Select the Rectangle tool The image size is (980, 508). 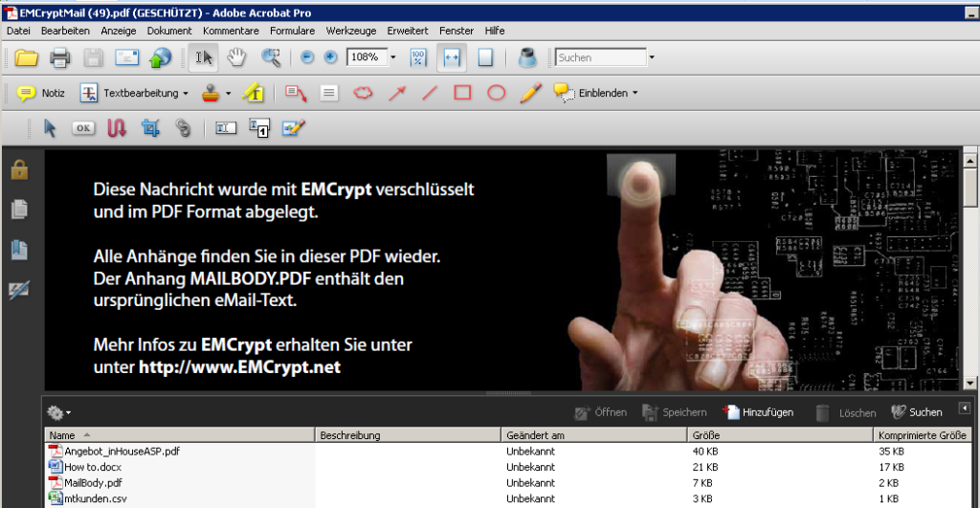tap(462, 93)
